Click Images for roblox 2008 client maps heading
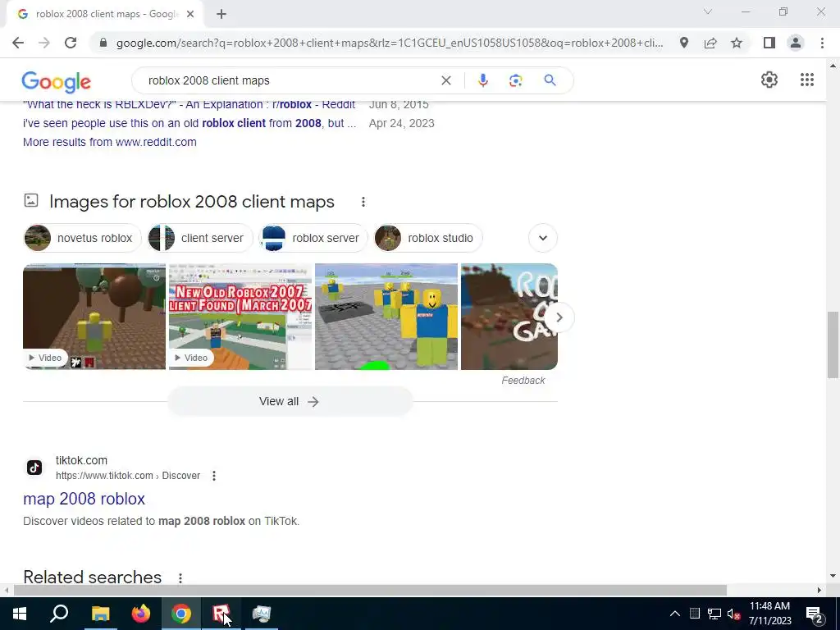This screenshot has height=630, width=840. click(192, 202)
